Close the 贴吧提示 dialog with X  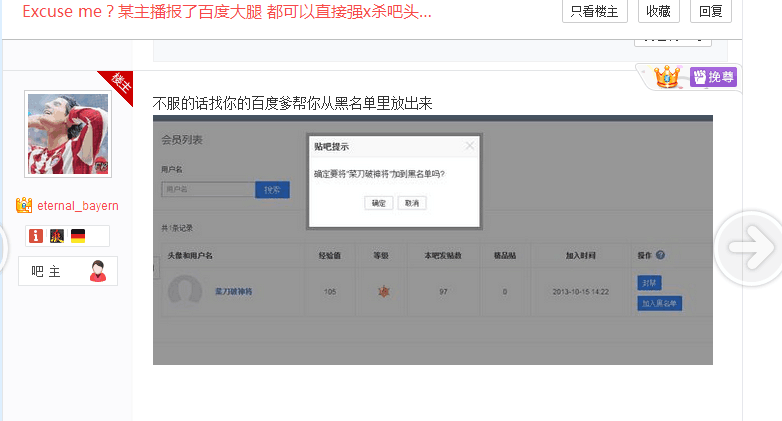click(x=469, y=146)
